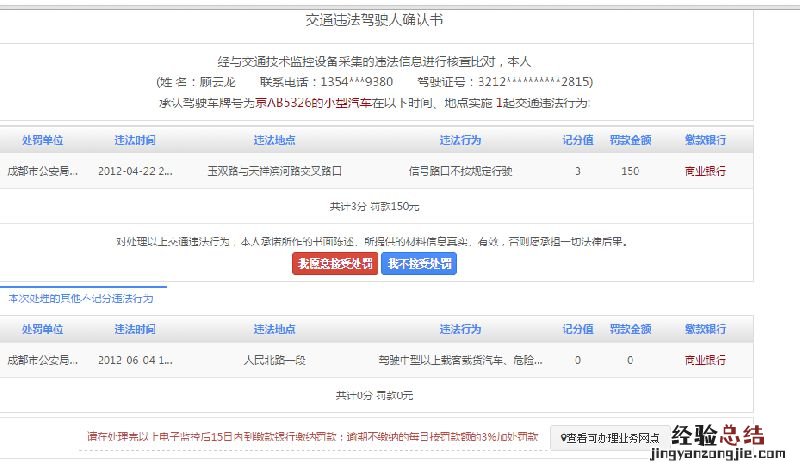Click 玉双路与天祥滨河路交叉路口 location cell

coord(274,171)
